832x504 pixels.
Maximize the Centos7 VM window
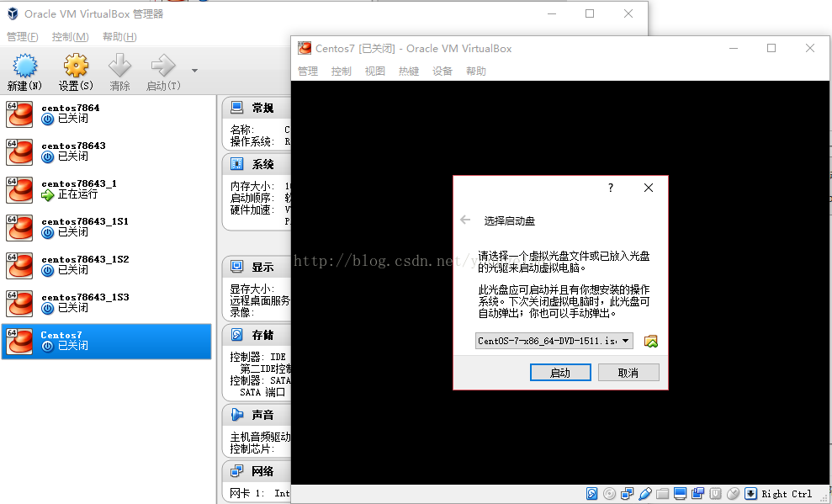pos(771,48)
